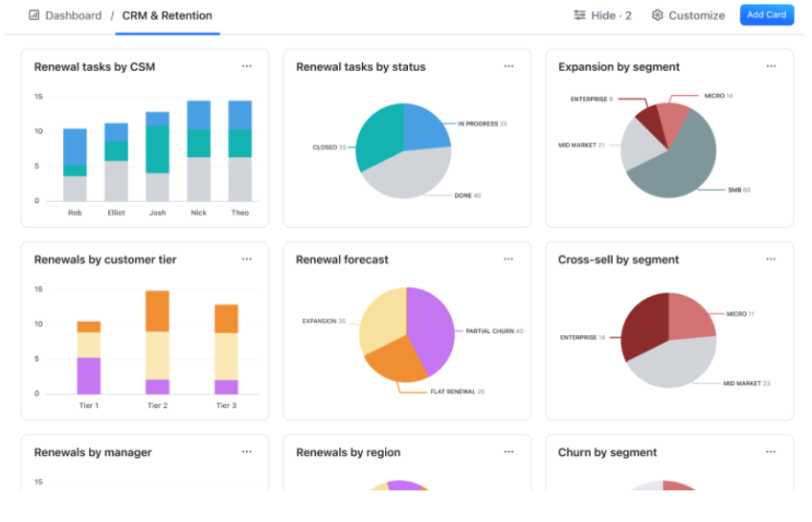Screen dimensions: 812x522
Task: Click the orange segment of Tier 2 bar
Action: tap(157, 311)
